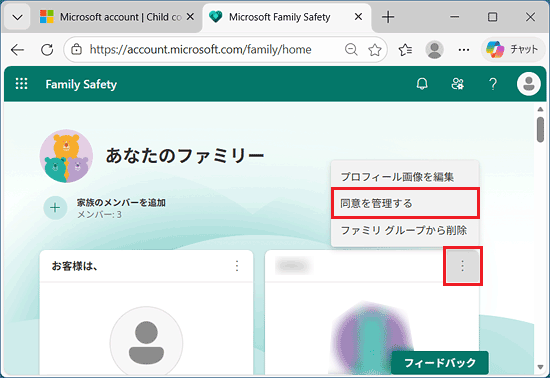Click the page scroll up arrow

point(541,109)
